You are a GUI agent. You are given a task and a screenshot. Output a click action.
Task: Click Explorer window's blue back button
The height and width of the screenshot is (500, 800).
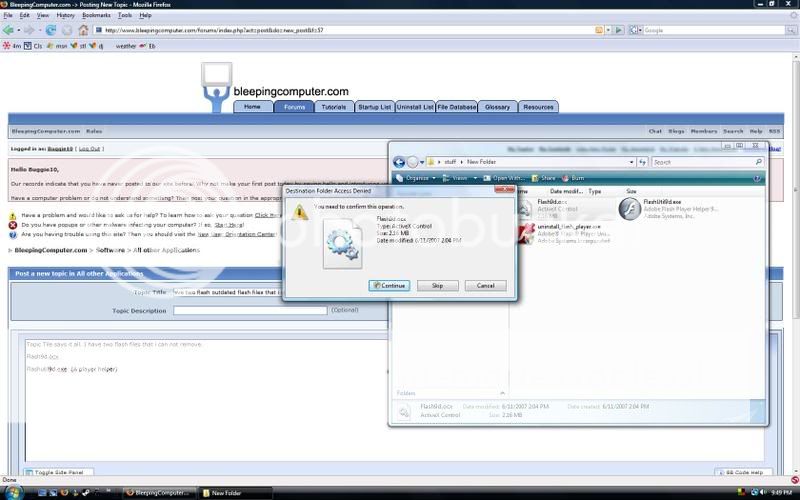click(x=399, y=162)
